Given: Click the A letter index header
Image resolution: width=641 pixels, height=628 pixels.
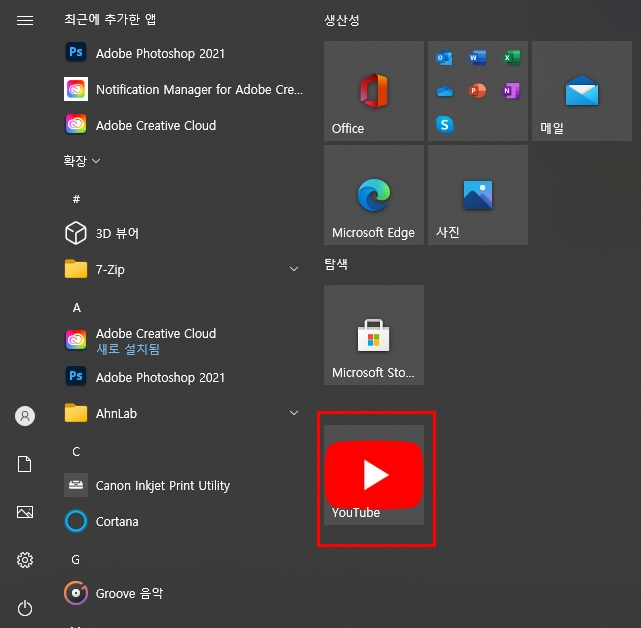Looking at the screenshot, I should coord(76,307).
